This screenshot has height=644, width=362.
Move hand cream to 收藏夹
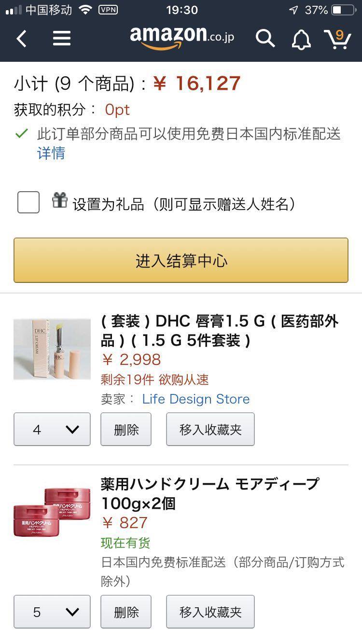[x=210, y=612]
